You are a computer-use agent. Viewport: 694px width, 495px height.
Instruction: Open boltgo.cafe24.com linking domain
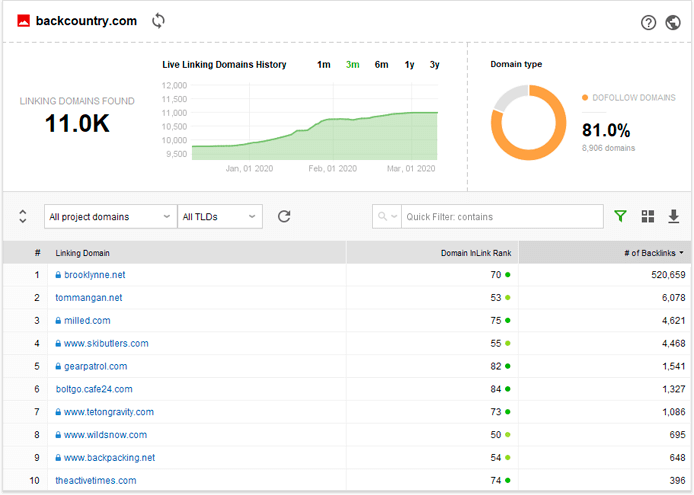pos(94,389)
